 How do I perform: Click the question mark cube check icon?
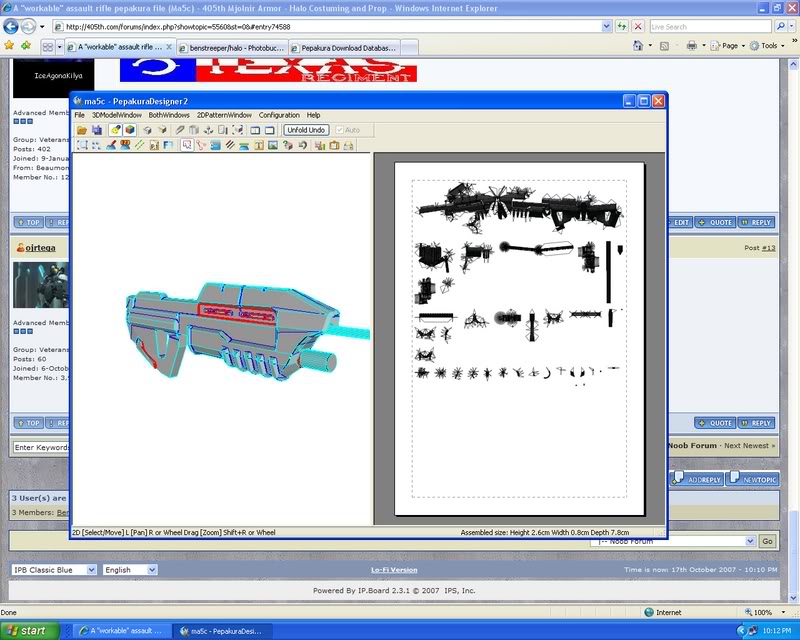288,145
